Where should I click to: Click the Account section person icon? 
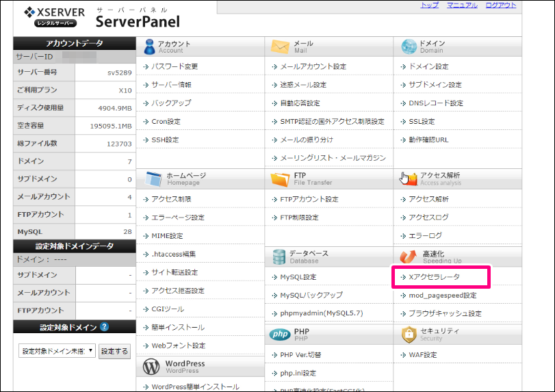[149, 47]
